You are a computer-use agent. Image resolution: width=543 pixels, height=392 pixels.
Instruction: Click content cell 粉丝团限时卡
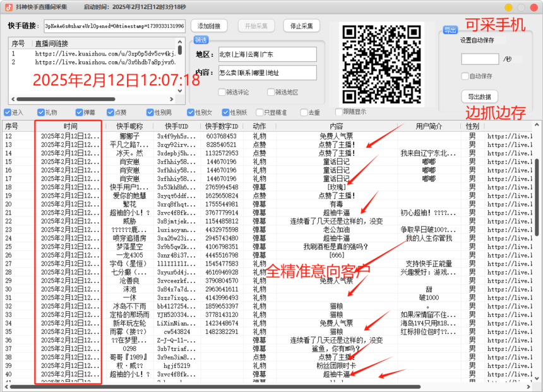pyautogui.click(x=337, y=365)
